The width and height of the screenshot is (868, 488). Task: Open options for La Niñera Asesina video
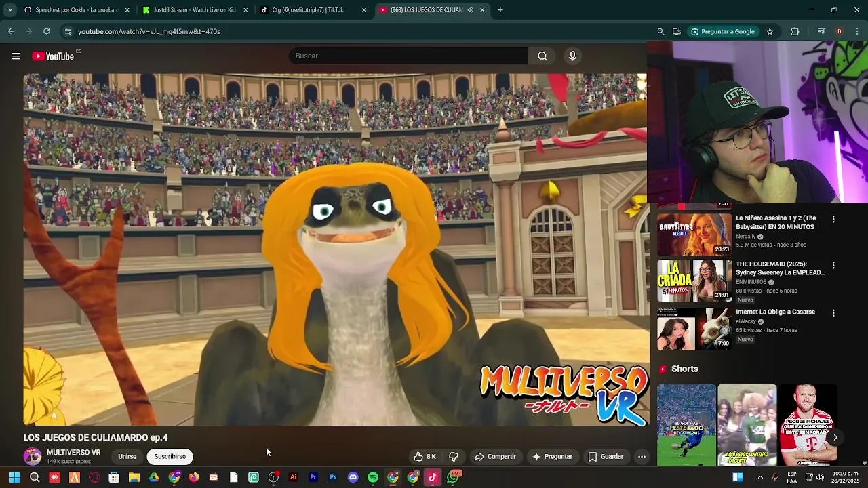tap(833, 219)
